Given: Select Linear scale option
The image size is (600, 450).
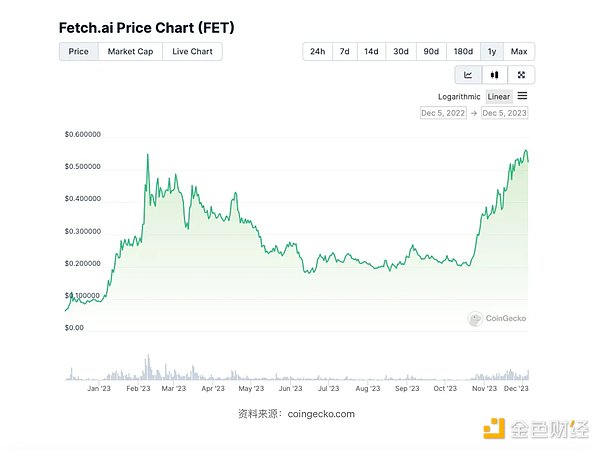Looking at the screenshot, I should click(499, 97).
